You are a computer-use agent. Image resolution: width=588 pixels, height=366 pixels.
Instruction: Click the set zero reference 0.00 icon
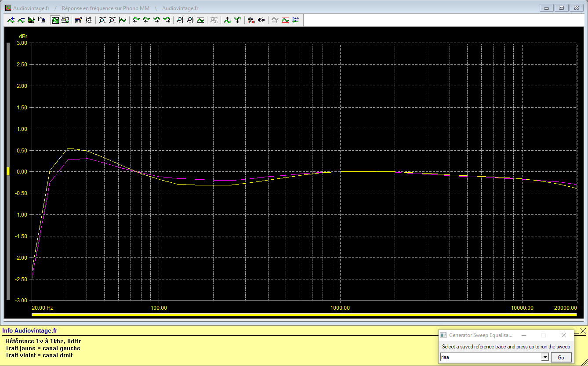click(251, 20)
